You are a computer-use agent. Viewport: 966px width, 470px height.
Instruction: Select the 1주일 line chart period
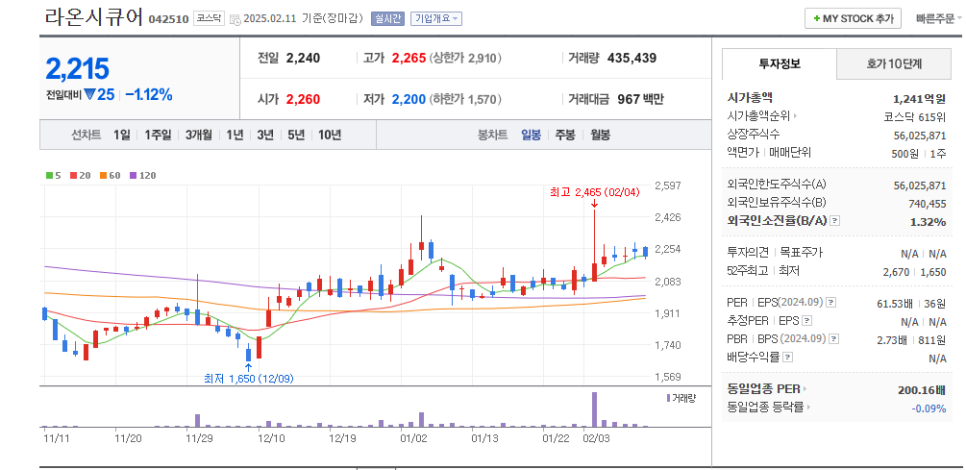[158, 135]
